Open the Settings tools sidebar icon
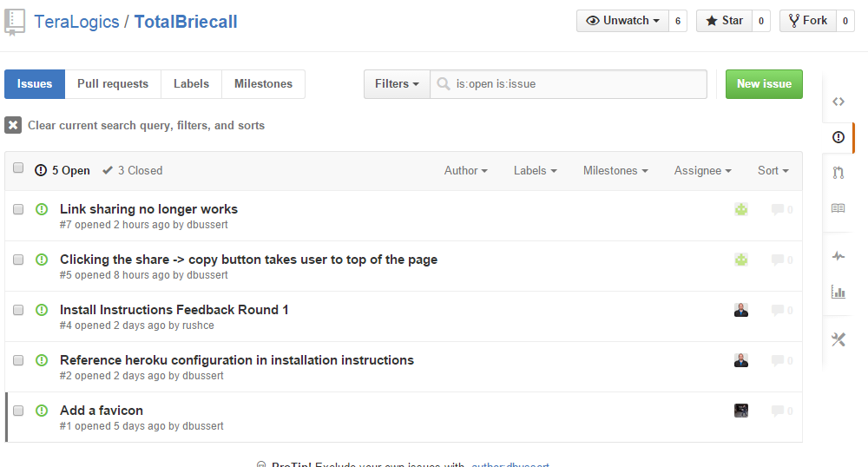 838,339
